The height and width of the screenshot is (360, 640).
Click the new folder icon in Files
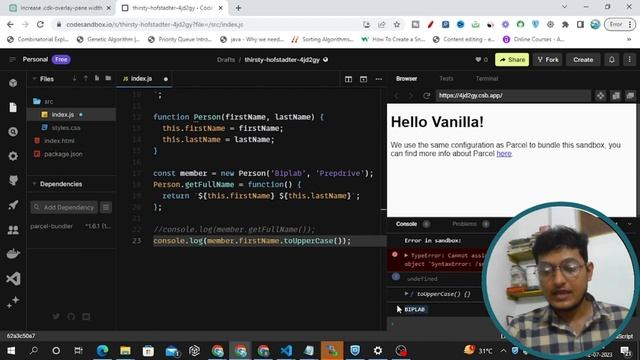[x=108, y=78]
